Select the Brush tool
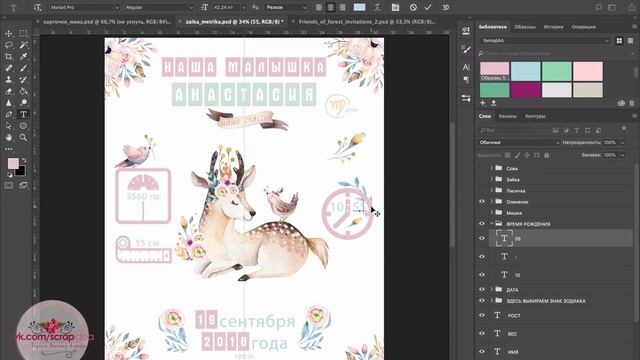640x360 pixels. [x=24, y=68]
